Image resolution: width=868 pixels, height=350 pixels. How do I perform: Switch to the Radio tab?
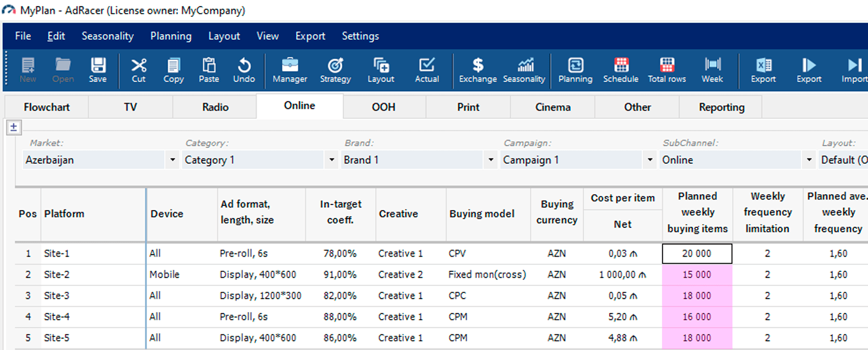coord(215,107)
